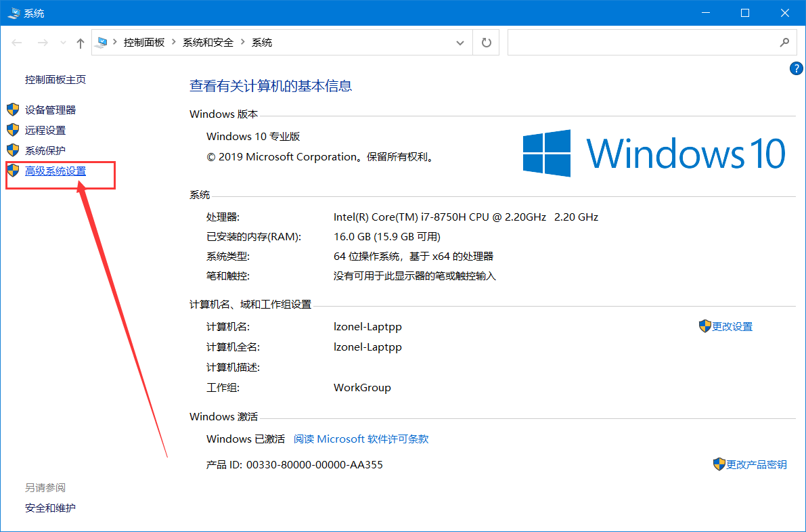Click the Windows 10 专业版 edition text

(x=253, y=137)
